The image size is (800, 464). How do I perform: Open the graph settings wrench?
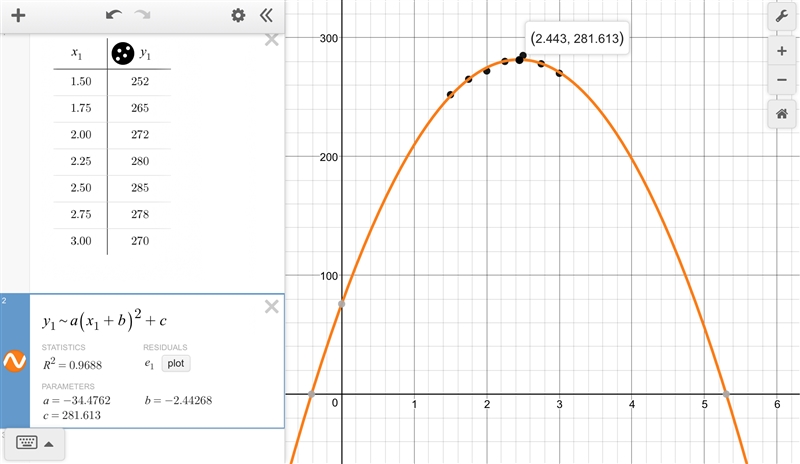pyautogui.click(x=782, y=16)
